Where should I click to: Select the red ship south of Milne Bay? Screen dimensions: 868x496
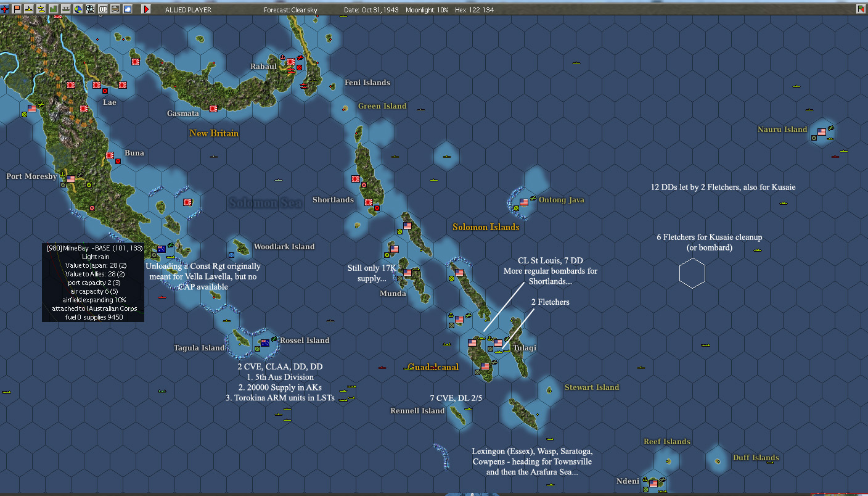tap(162, 297)
